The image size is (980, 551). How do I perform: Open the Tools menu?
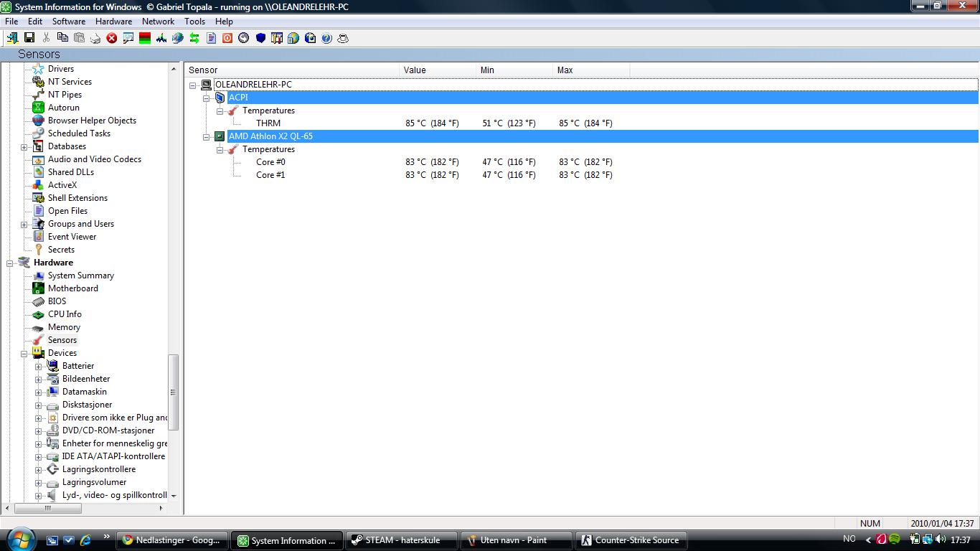point(194,22)
